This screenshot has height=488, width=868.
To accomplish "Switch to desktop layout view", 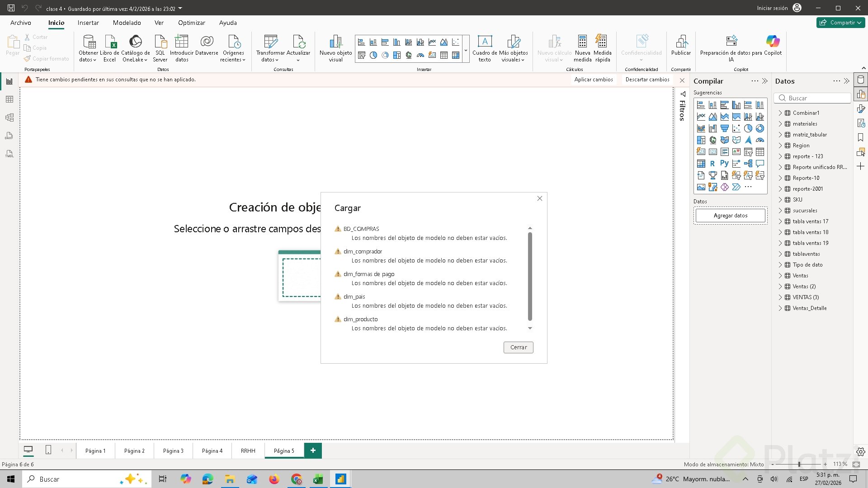I will pyautogui.click(x=28, y=450).
